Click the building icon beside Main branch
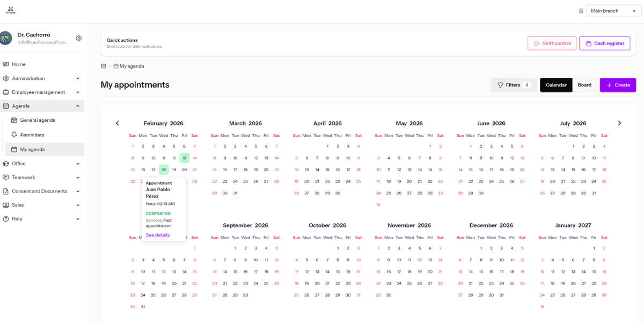 click(x=581, y=11)
